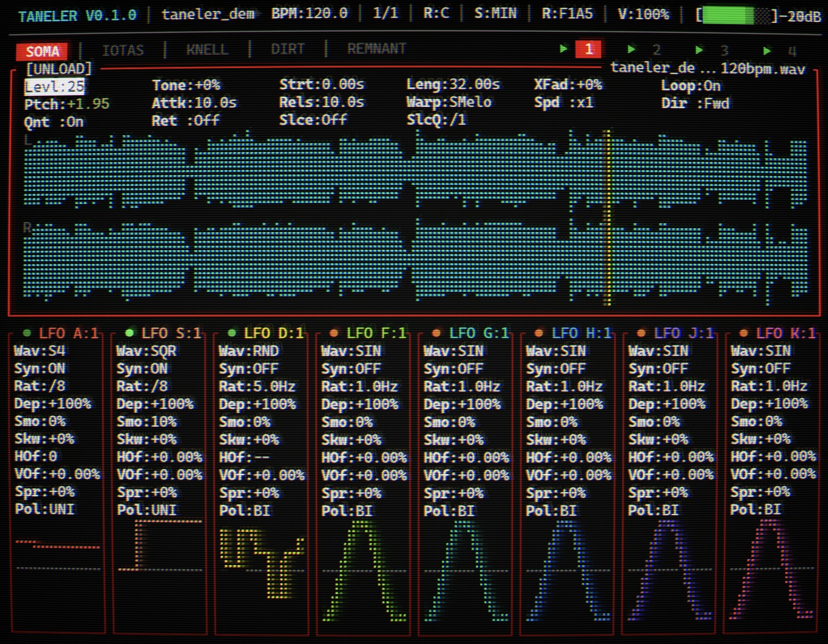Viewport: 828px width, 644px height.
Task: Select the Ptch:+1.95 pitch value
Action: [x=67, y=104]
